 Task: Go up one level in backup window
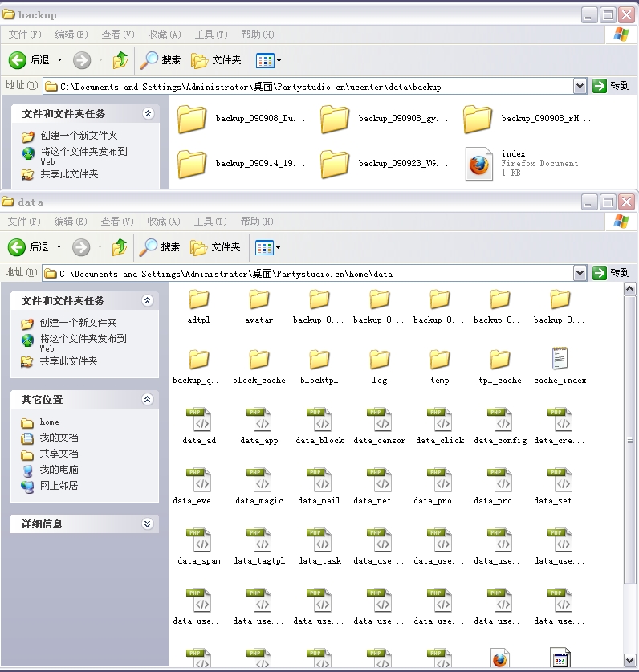point(120,60)
